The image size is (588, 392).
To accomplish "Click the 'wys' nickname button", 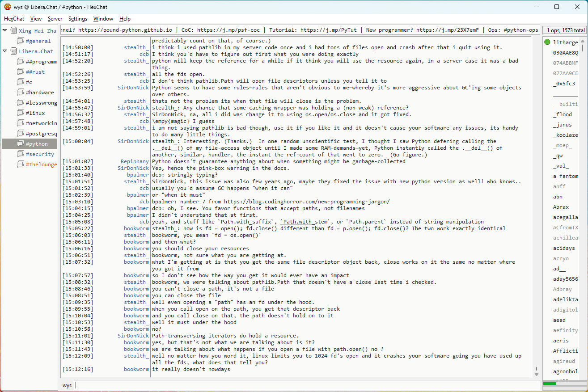I will point(67,385).
